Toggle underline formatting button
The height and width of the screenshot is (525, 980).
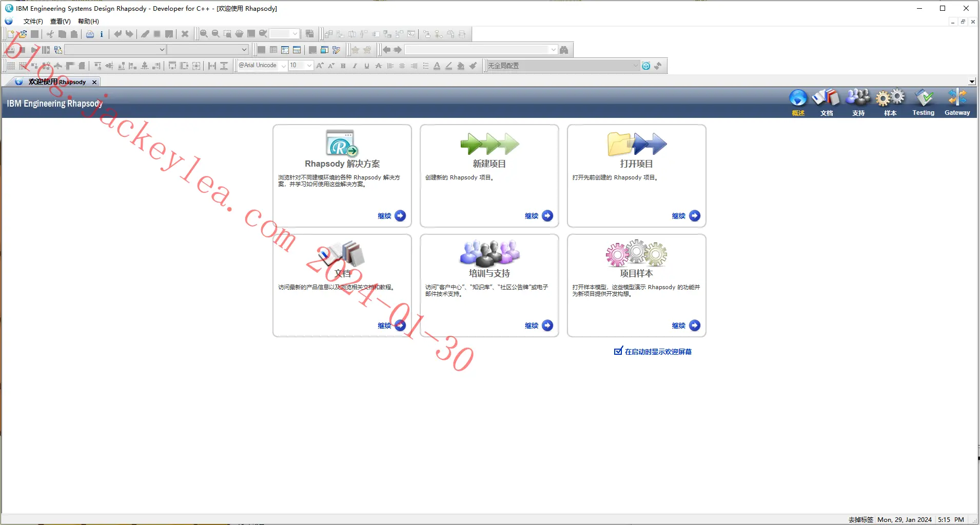(366, 66)
